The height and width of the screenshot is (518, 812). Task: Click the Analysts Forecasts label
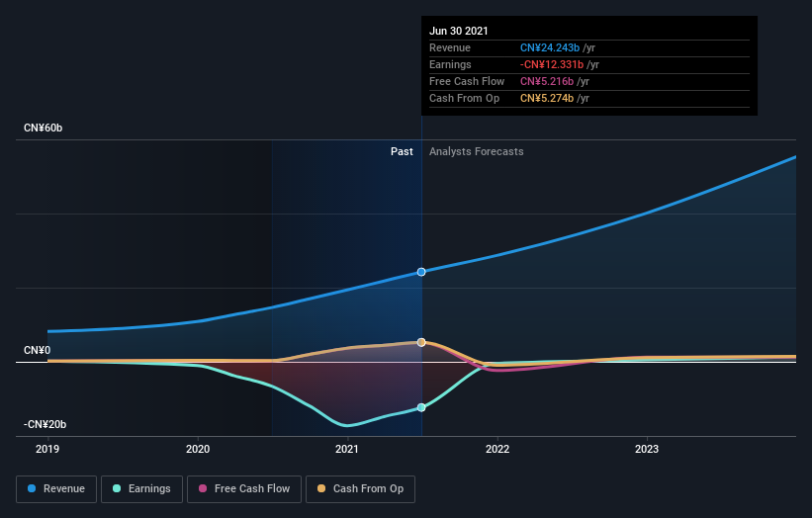pyautogui.click(x=477, y=151)
